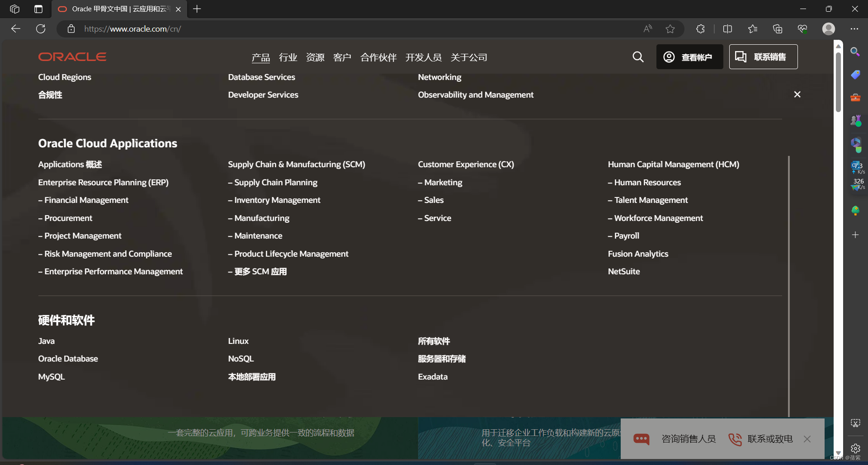Open Customer Experience (CX) link
Screen dimensions: 868x465
coord(466,164)
